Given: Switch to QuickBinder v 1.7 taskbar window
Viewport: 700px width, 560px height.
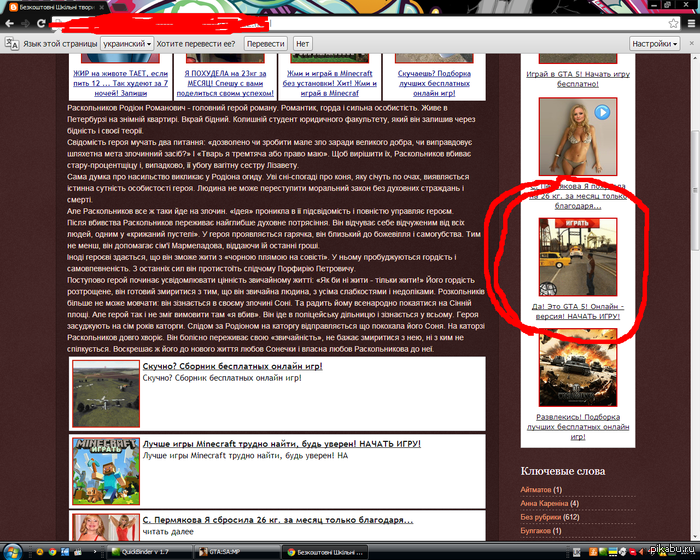Looking at the screenshot, I should point(150,552).
